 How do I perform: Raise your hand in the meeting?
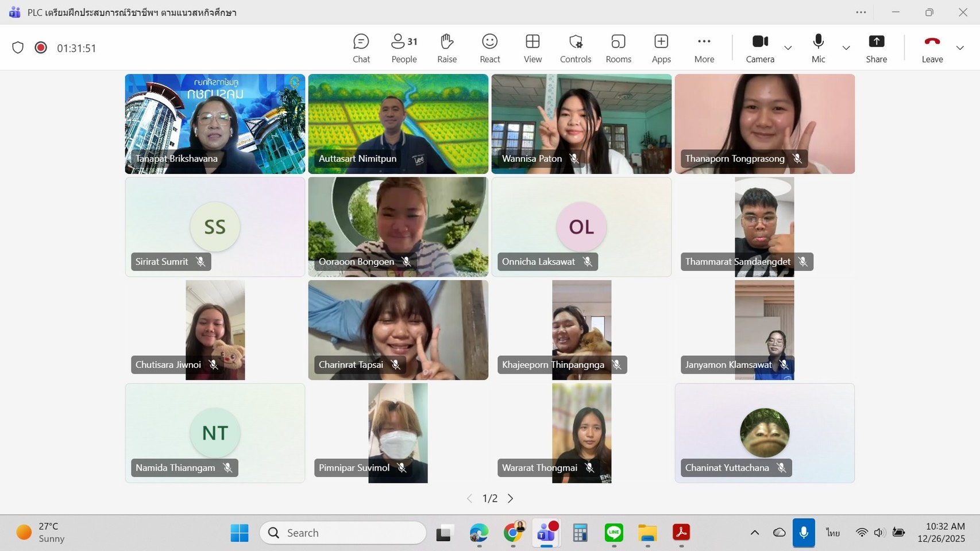click(446, 48)
